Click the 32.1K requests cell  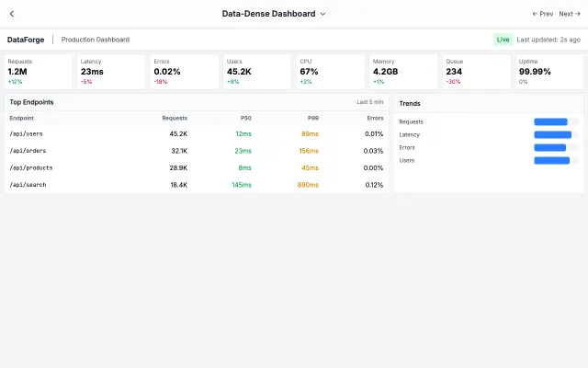tap(179, 151)
